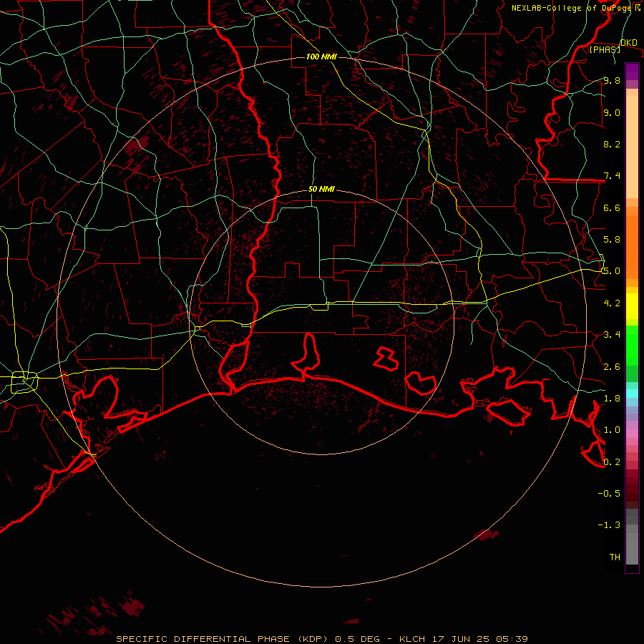Click the "TH" threshold label on legend
The height and width of the screenshot is (644, 644).
615,557
